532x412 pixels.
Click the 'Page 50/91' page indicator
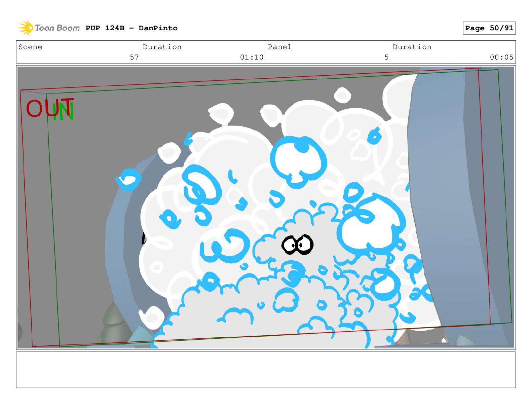(x=489, y=28)
